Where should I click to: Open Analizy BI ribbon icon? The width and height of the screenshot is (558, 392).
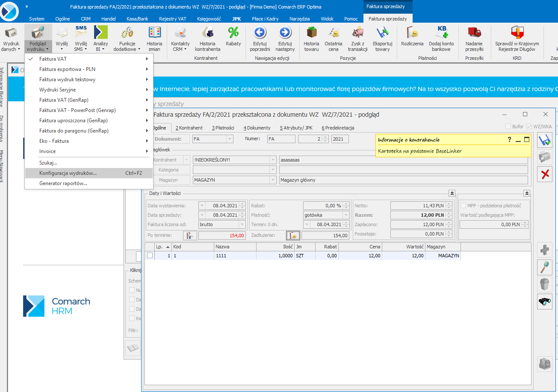100,33
